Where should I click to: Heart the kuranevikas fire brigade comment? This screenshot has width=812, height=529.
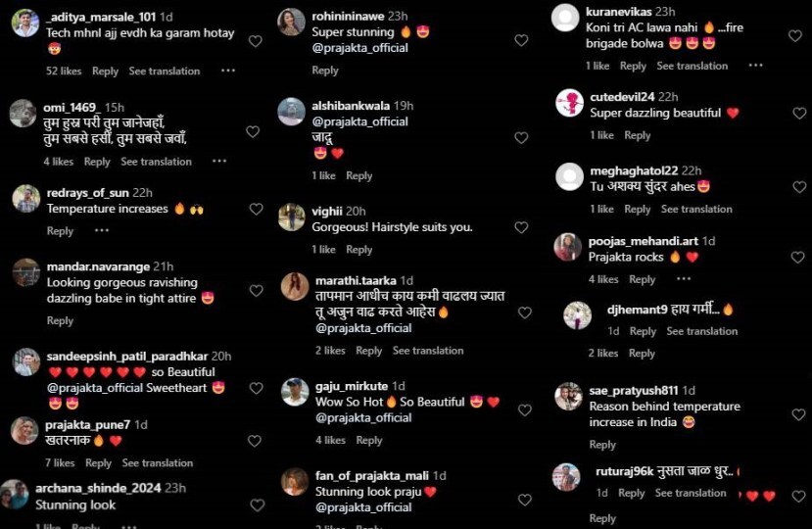[795, 35]
